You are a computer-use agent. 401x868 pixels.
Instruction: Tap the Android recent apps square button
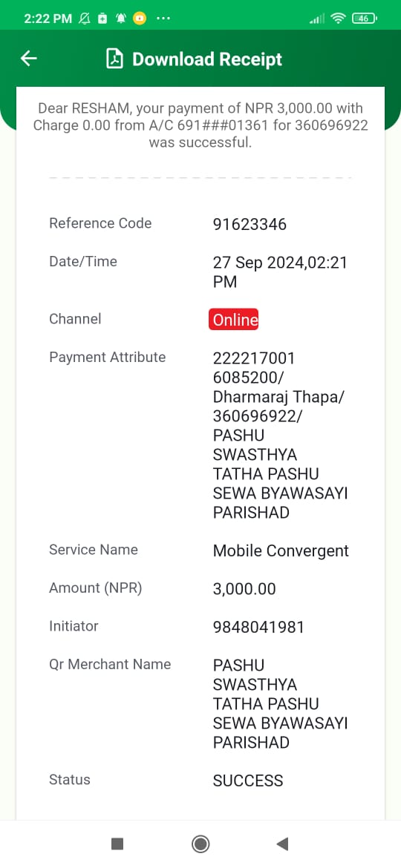click(117, 844)
